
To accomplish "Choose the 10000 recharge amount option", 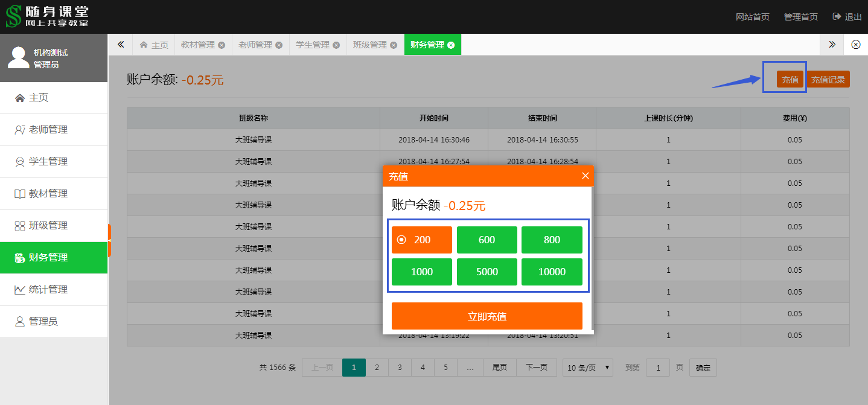I will (552, 272).
